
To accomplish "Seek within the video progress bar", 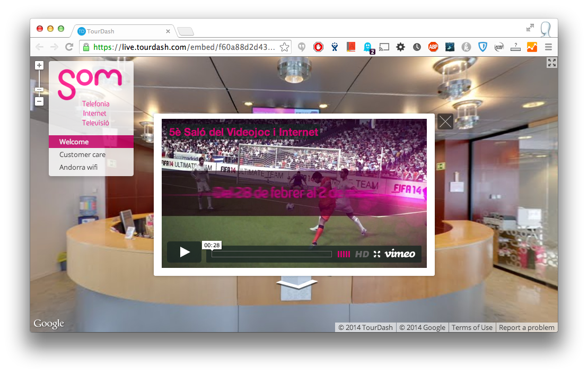I will coord(271,254).
